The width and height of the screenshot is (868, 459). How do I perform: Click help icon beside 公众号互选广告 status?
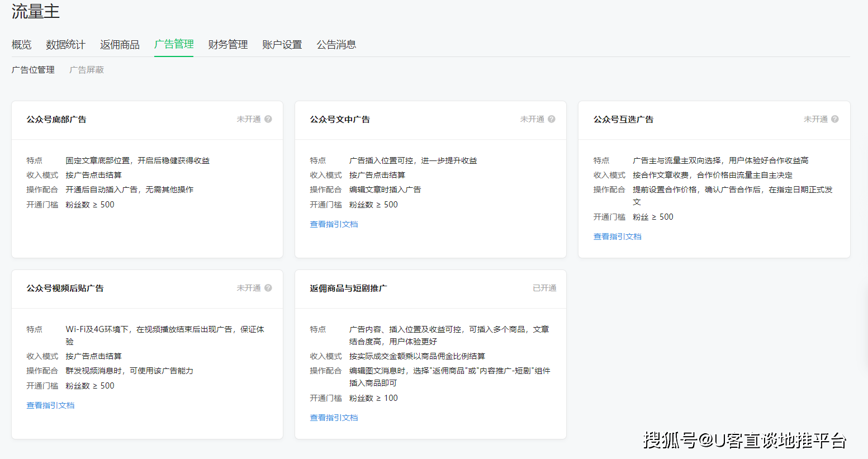pos(835,119)
